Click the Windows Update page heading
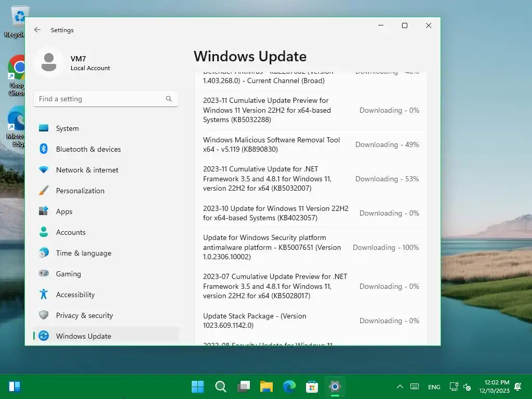This screenshot has width=532, height=399. coord(250,56)
